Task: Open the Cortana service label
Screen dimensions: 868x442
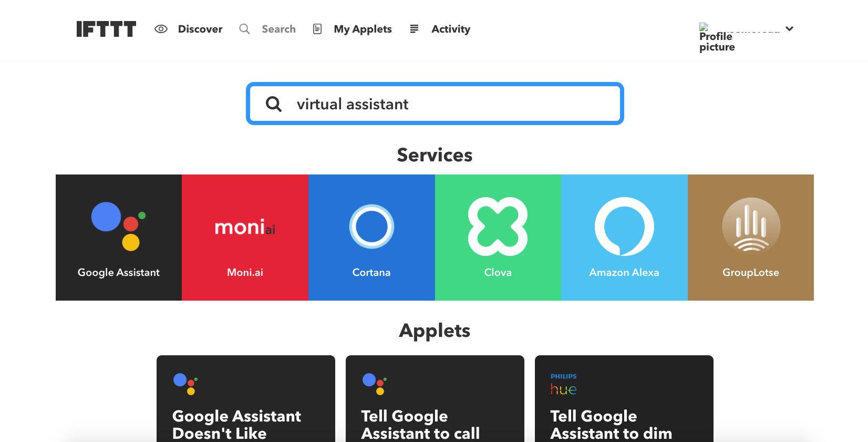Action: click(371, 272)
